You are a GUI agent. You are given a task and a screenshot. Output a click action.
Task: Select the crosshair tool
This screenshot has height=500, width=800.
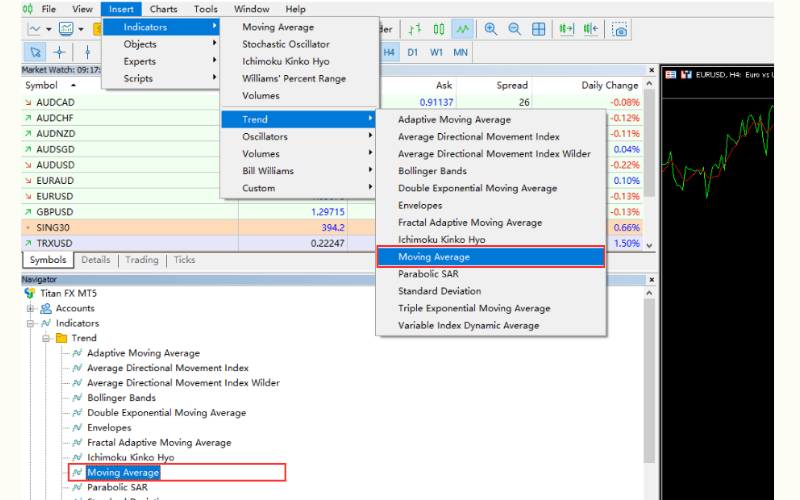pyautogui.click(x=60, y=52)
